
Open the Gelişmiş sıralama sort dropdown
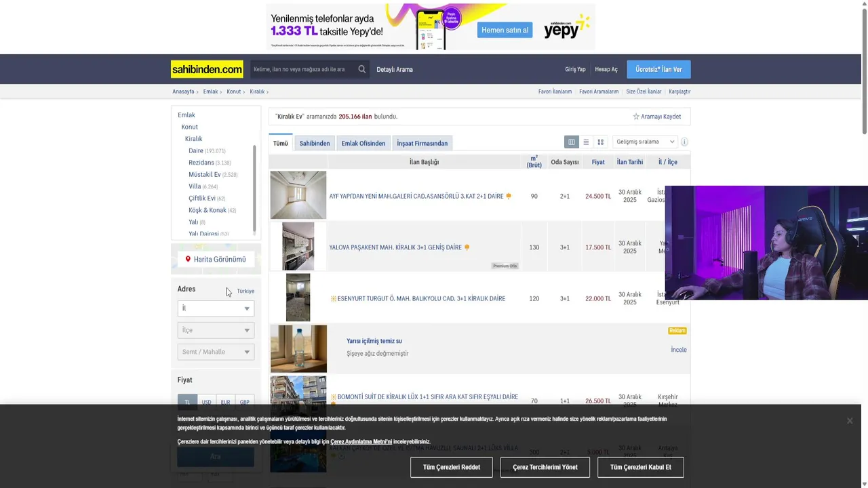[x=644, y=142]
